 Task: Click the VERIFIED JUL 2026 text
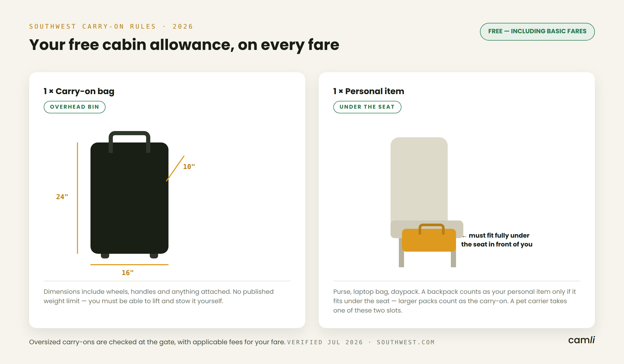tap(325, 342)
